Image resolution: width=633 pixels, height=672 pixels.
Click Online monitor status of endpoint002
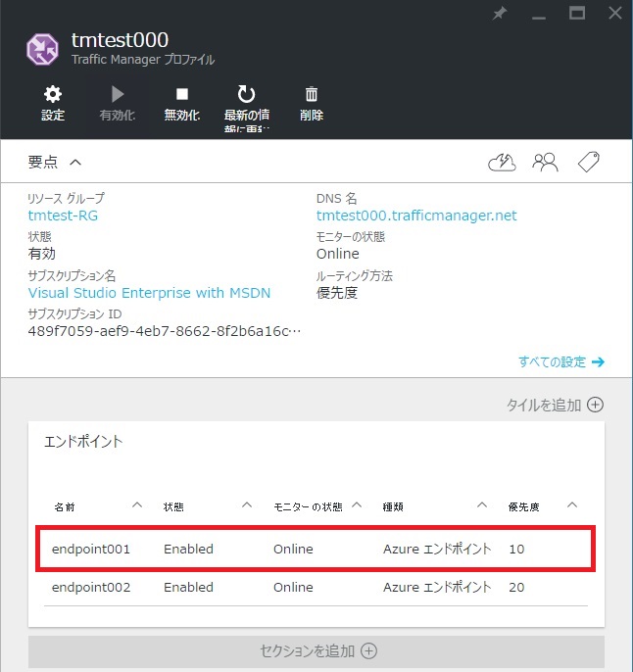pos(293,587)
